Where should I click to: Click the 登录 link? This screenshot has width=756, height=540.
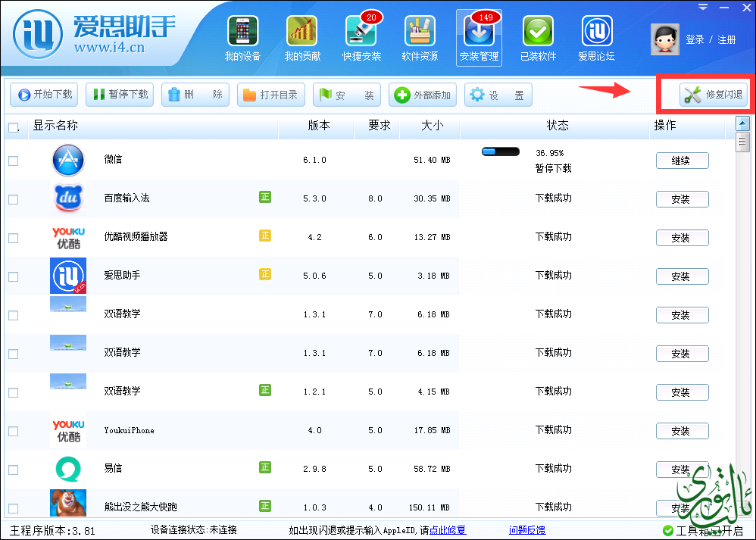[x=695, y=39]
